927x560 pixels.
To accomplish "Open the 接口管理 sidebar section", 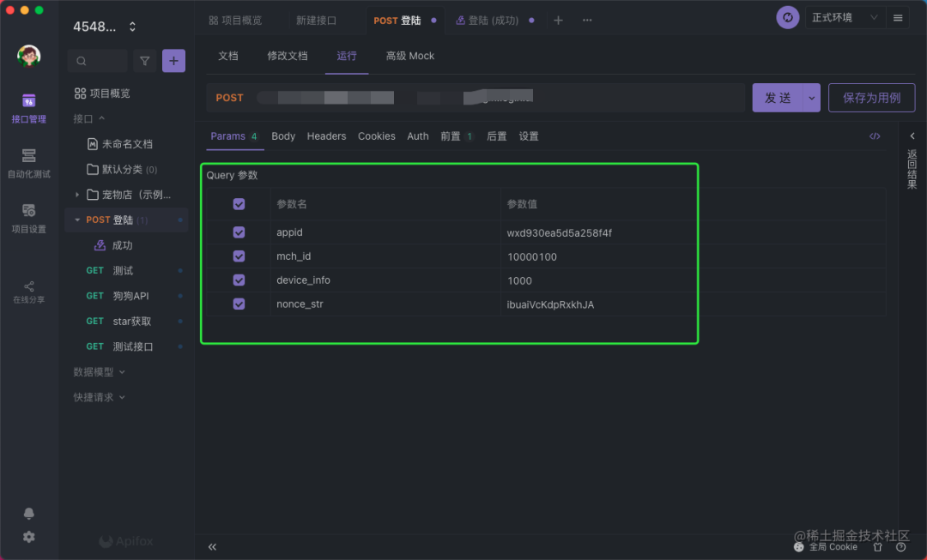I will click(x=28, y=108).
